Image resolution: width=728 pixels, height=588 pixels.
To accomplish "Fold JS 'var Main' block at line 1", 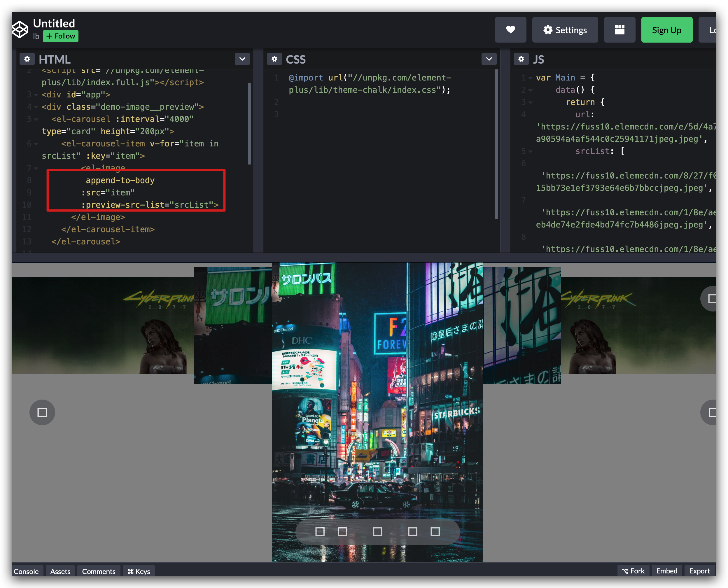I will [x=530, y=78].
